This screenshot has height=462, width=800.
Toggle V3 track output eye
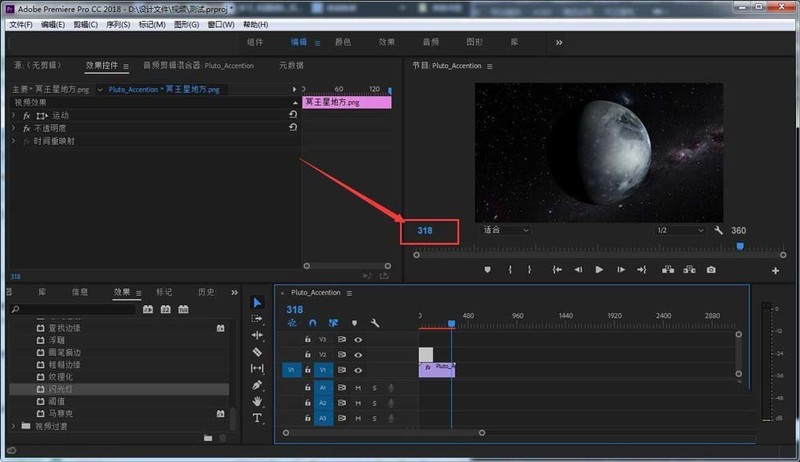pyautogui.click(x=358, y=340)
